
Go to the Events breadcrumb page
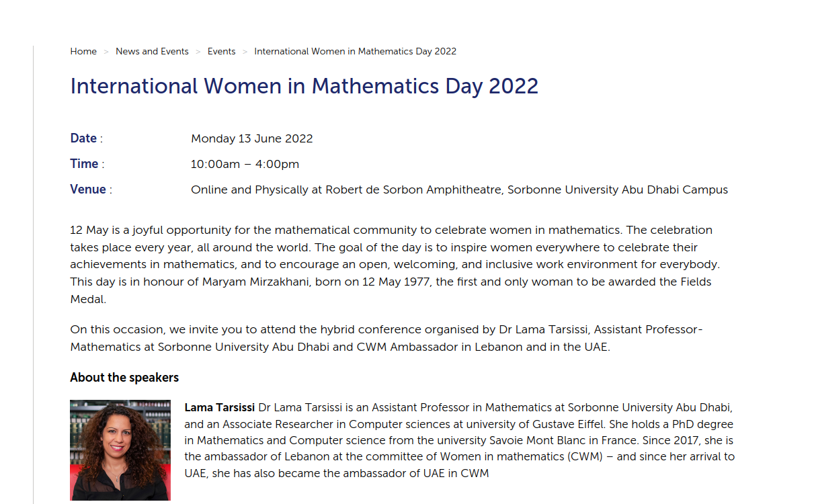pyautogui.click(x=221, y=52)
